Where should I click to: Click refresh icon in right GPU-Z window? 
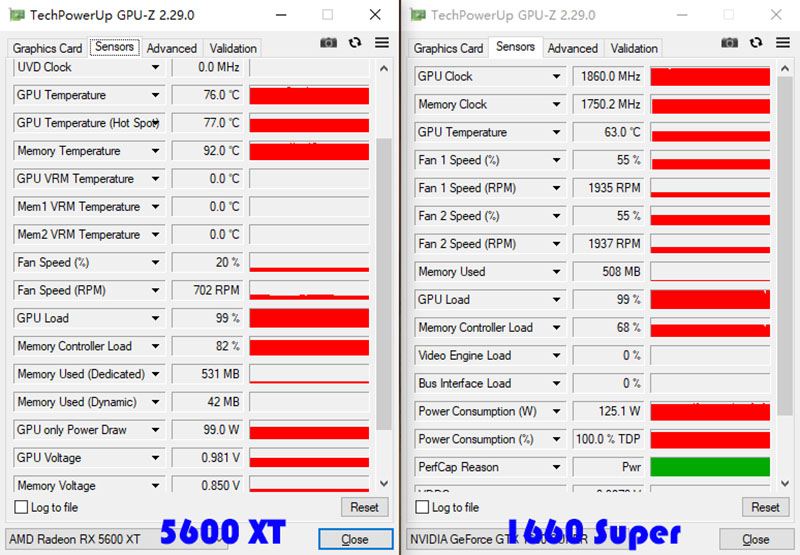756,42
